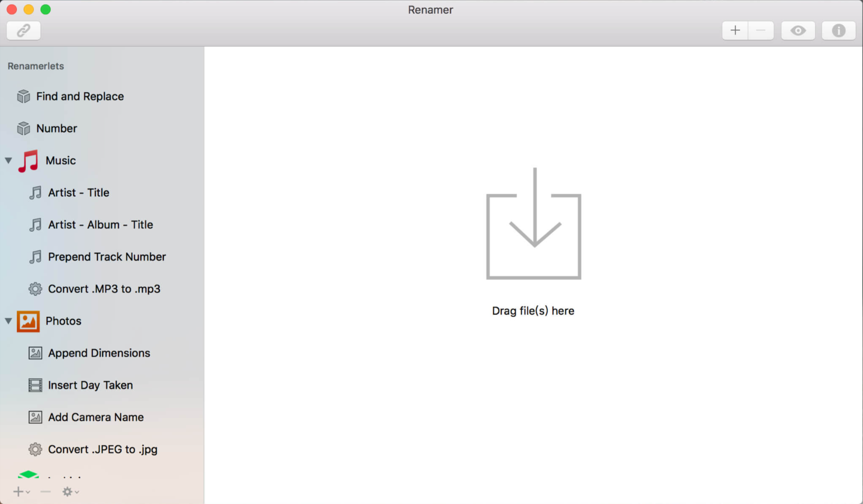This screenshot has height=504, width=863.
Task: Click the plus button to add files
Action: [x=735, y=31]
